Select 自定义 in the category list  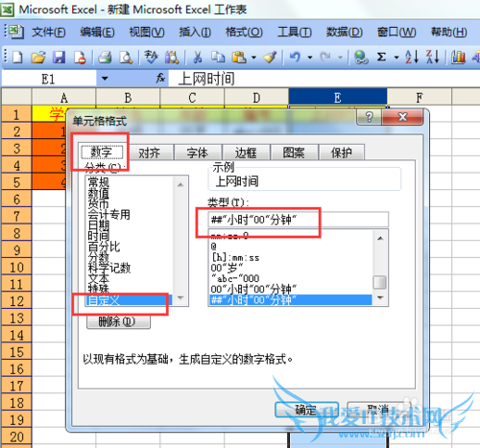[x=130, y=300]
